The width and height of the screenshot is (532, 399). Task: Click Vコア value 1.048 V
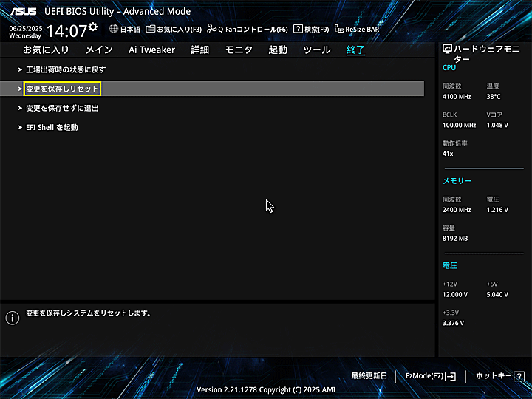497,125
